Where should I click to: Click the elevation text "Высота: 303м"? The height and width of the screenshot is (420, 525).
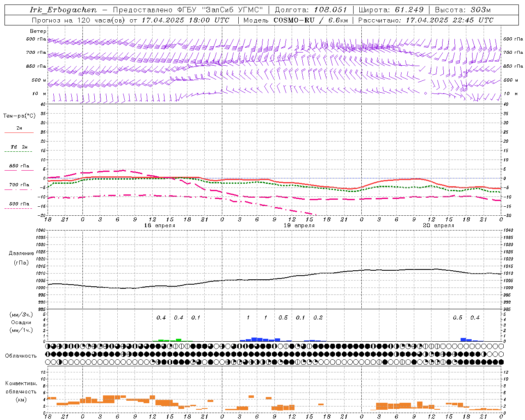tap(463, 10)
